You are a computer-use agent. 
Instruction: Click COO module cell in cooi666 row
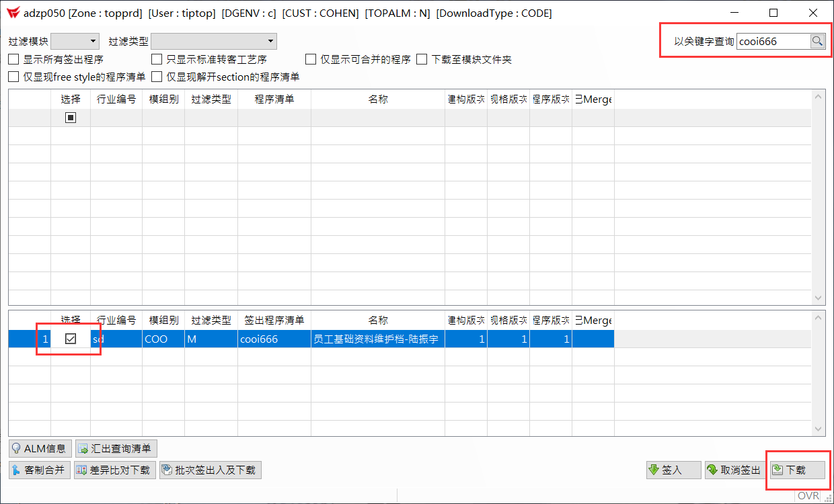point(163,339)
